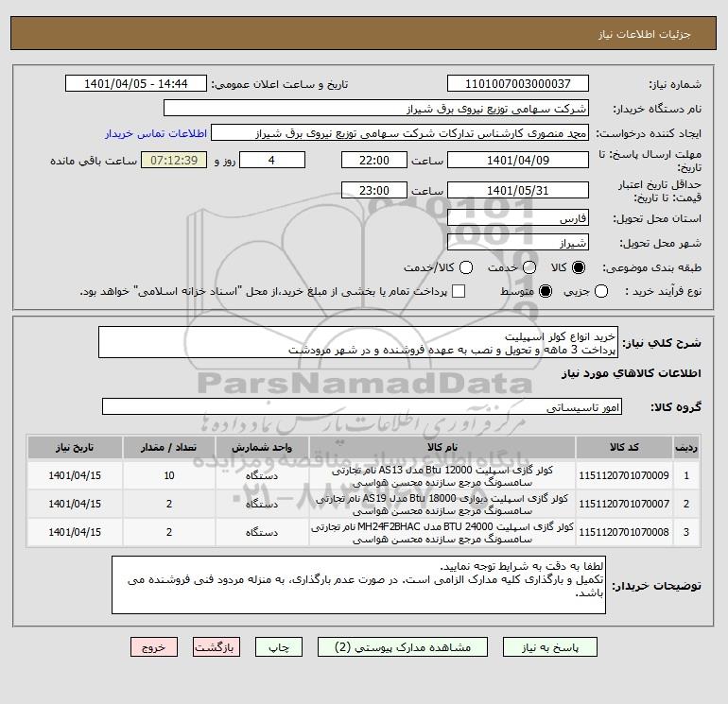Screen dimensions: 728x704
Task: Click the تاریخ نیاز column header
Action: point(75,447)
